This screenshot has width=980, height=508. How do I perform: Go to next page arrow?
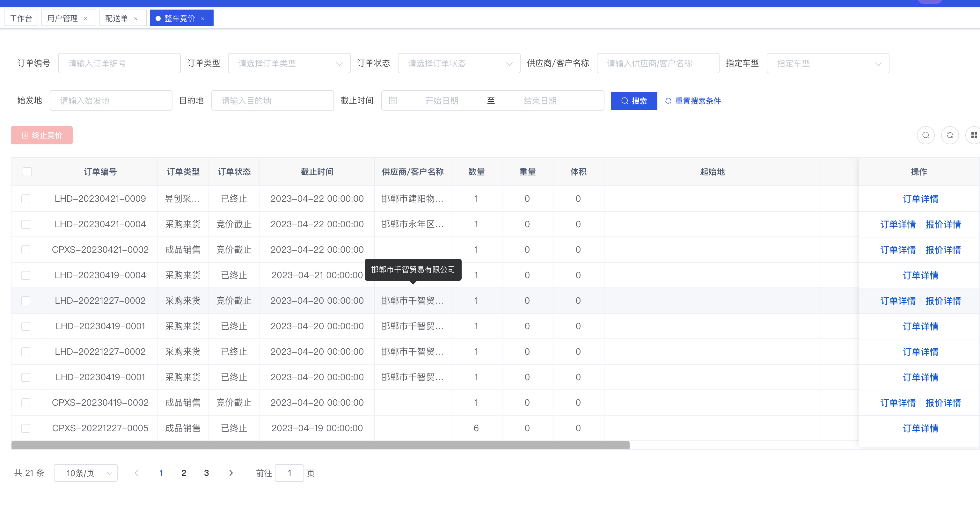click(231, 473)
